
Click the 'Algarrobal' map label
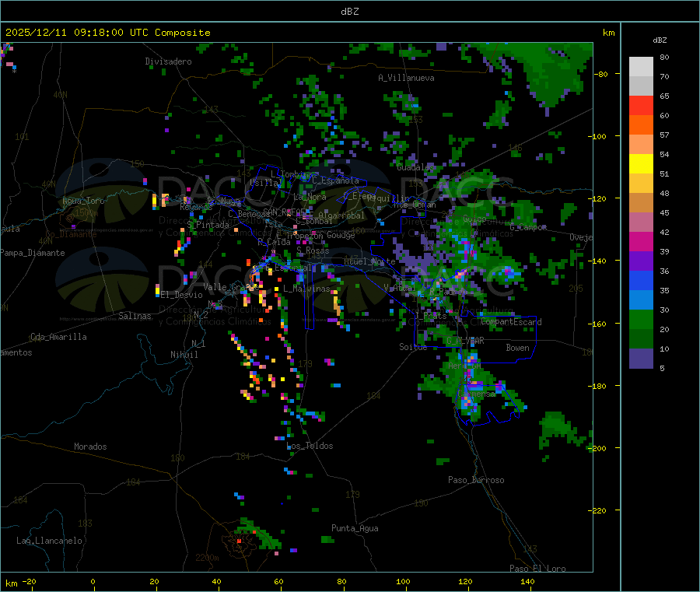coord(341,215)
